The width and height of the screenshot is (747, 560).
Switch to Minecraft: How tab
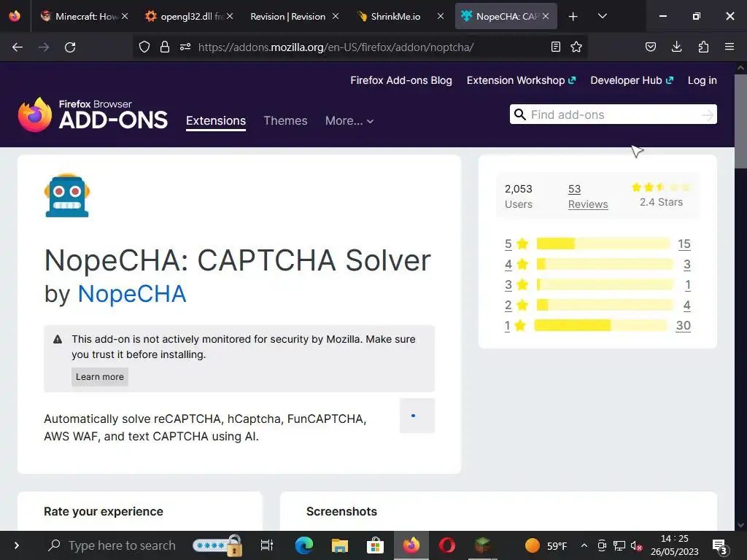click(x=80, y=16)
